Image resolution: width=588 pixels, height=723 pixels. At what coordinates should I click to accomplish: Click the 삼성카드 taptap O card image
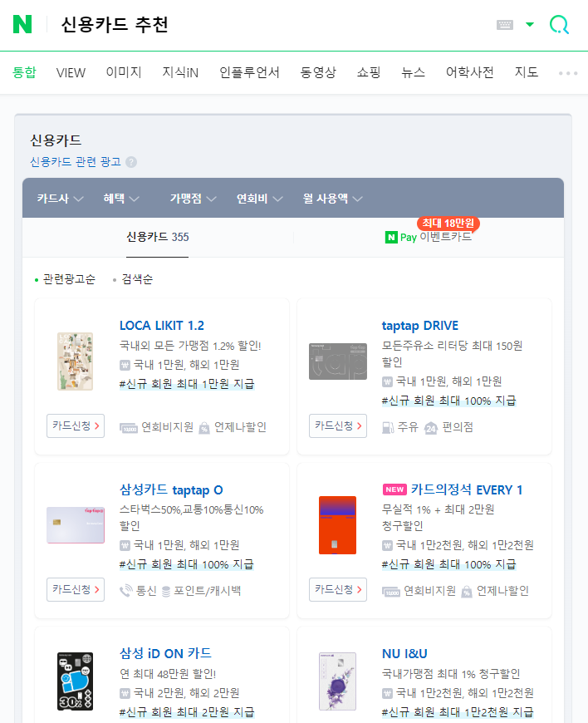point(76,525)
